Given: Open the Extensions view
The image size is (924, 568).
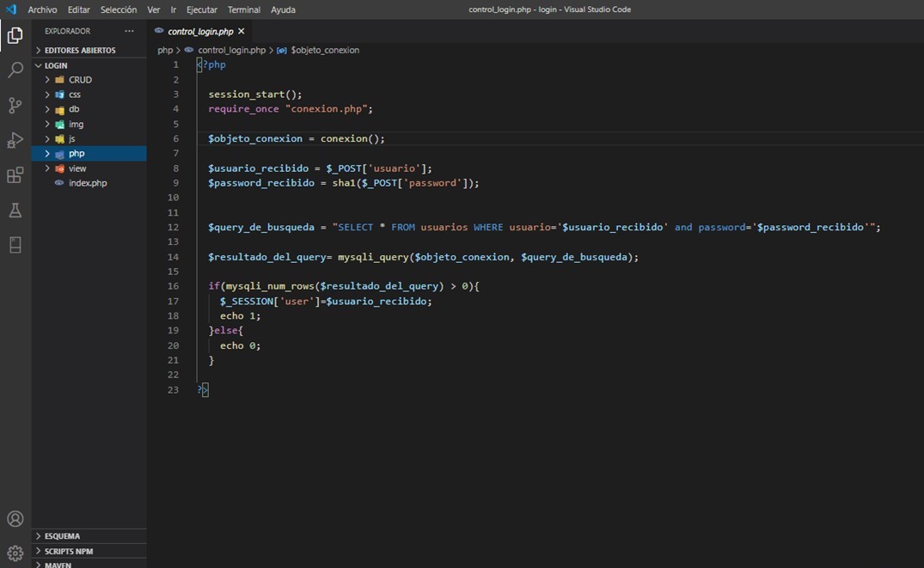Looking at the screenshot, I should pos(15,175).
